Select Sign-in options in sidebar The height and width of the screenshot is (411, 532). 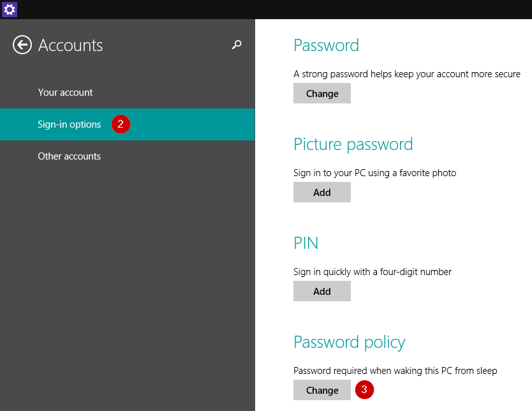[x=127, y=124]
